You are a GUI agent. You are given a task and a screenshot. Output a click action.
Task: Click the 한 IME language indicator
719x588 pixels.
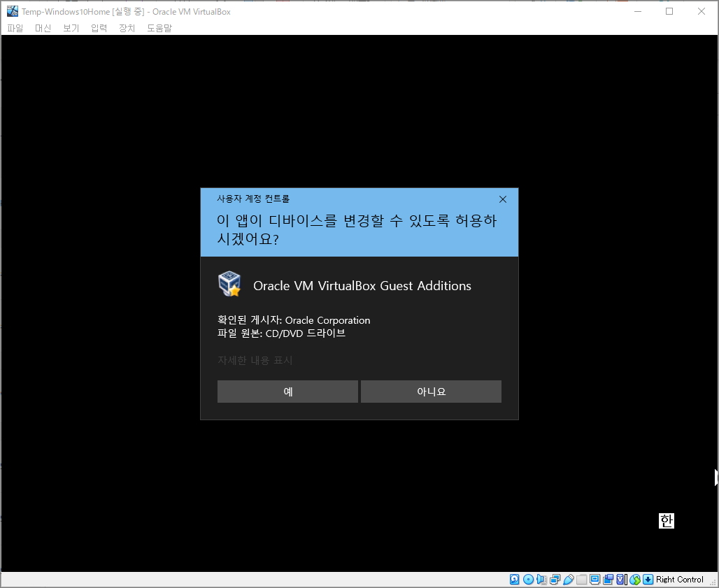667,521
